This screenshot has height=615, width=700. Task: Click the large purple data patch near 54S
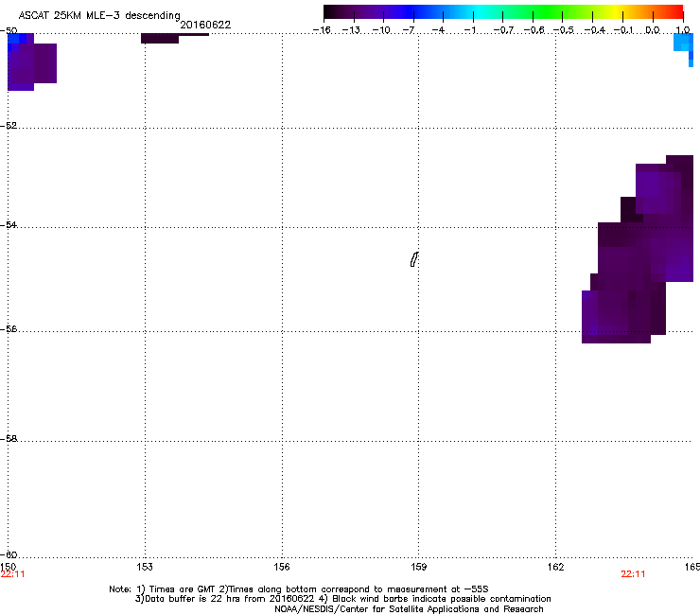(638, 249)
